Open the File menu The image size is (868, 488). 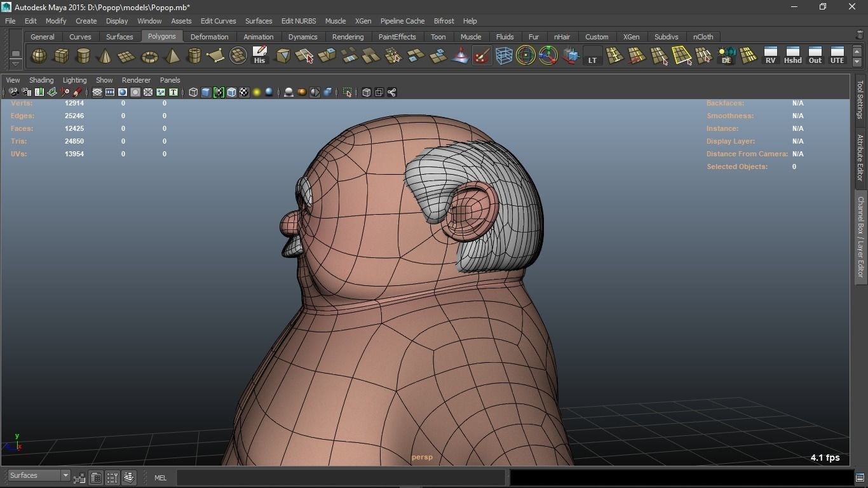[x=10, y=21]
